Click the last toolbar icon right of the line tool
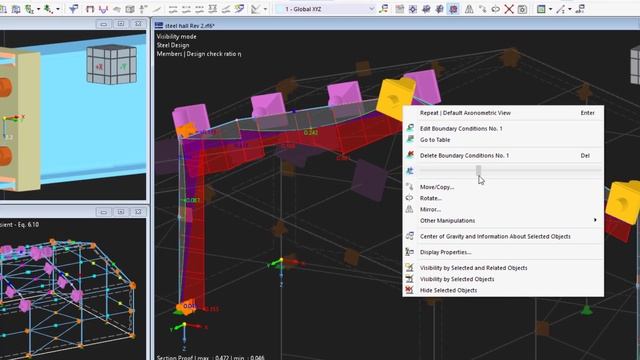 pos(580,9)
